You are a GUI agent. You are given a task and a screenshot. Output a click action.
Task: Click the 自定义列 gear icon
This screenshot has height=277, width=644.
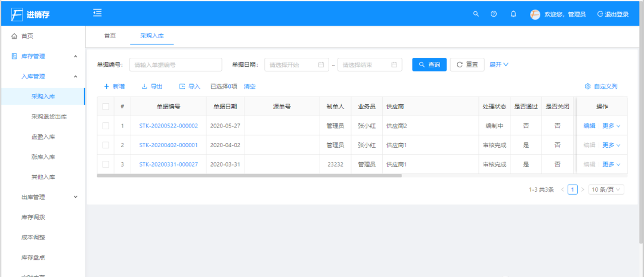pyautogui.click(x=587, y=86)
